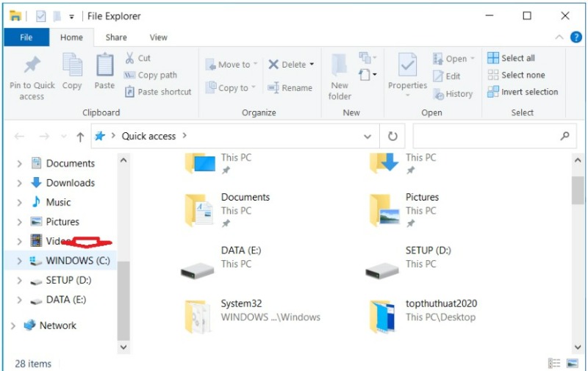Click Select none

pyautogui.click(x=516, y=75)
